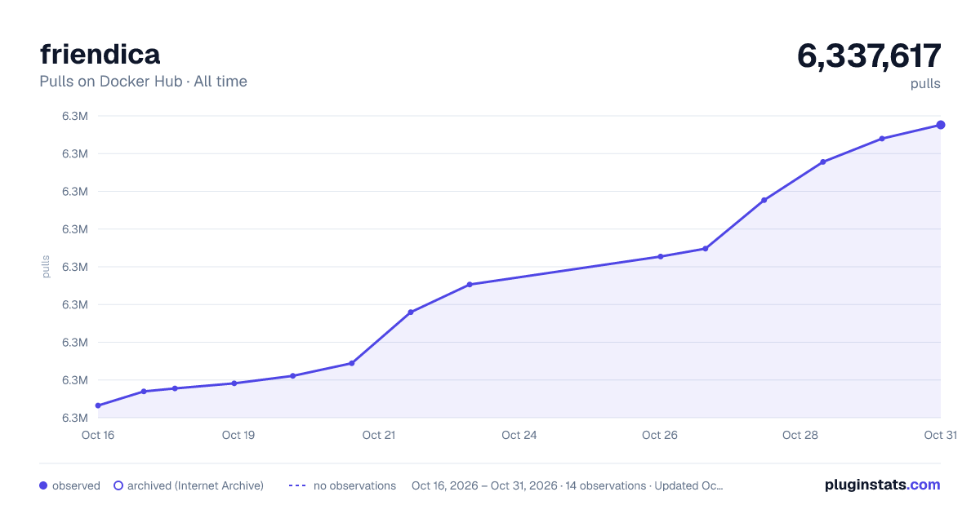Click the Oct 21 x-axis label
This screenshot has width=980, height=514.
coord(379,435)
